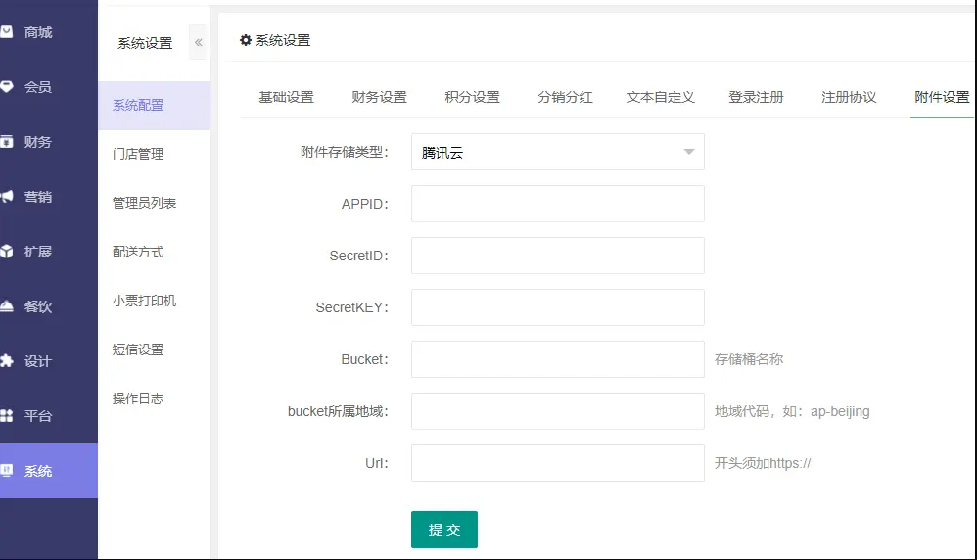
Task: Click the green 提交 submit button
Action: (444, 530)
